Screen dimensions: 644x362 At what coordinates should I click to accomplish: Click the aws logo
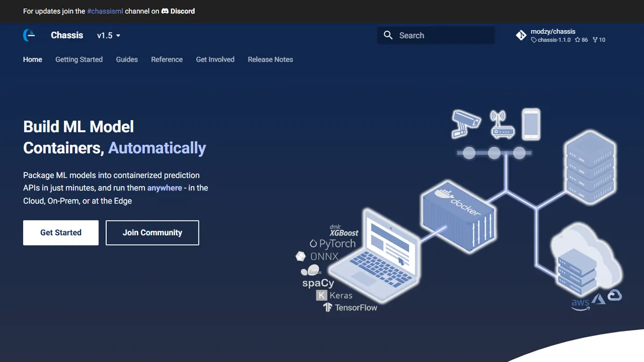click(581, 304)
